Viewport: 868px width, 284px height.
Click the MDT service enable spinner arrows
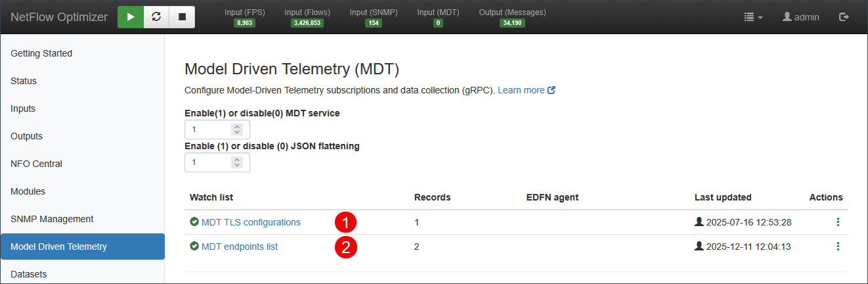237,130
